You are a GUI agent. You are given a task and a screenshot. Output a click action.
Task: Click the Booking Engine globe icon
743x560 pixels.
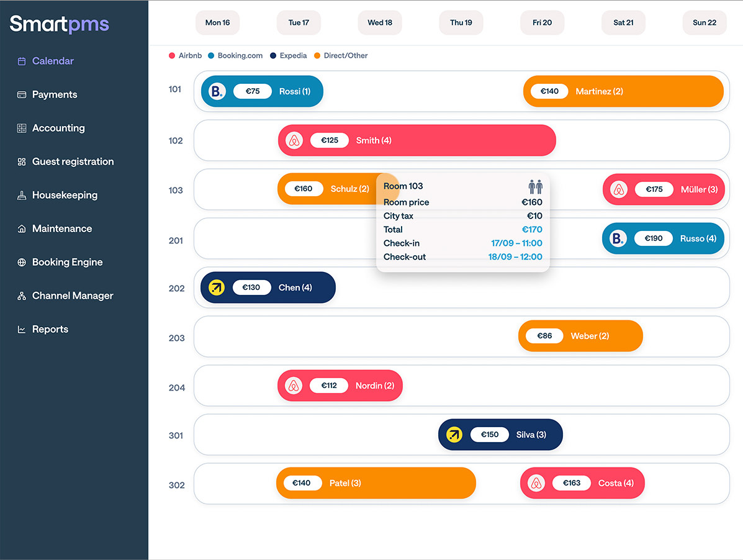point(21,262)
